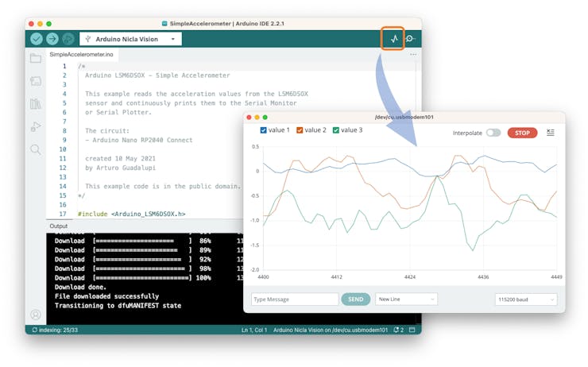
Task: Click board port status text in status bar
Action: click(x=331, y=330)
